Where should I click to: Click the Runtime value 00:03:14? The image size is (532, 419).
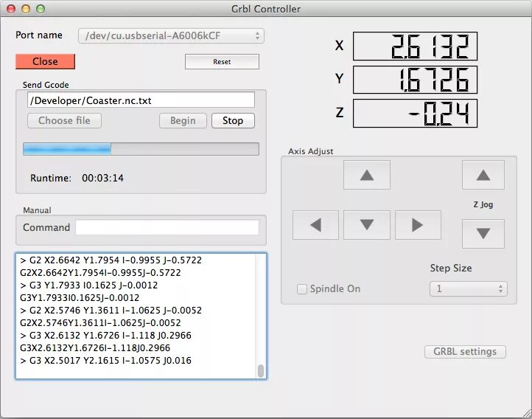click(x=102, y=179)
